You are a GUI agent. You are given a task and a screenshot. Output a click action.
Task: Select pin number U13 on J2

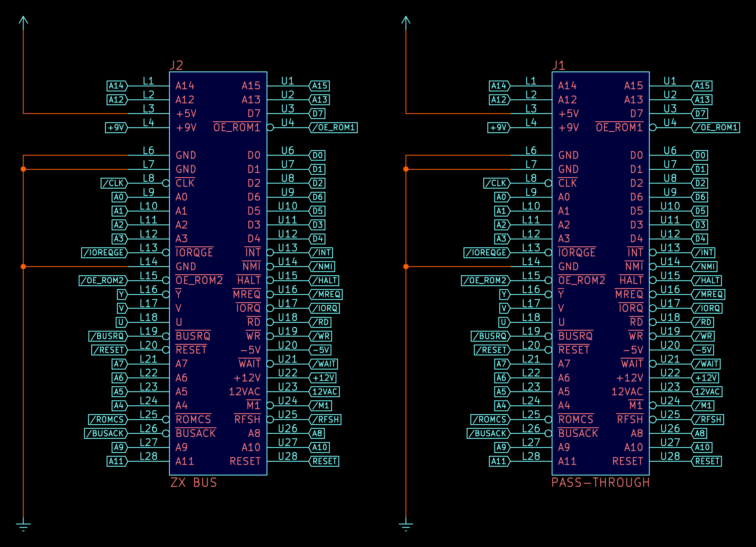pyautogui.click(x=288, y=248)
